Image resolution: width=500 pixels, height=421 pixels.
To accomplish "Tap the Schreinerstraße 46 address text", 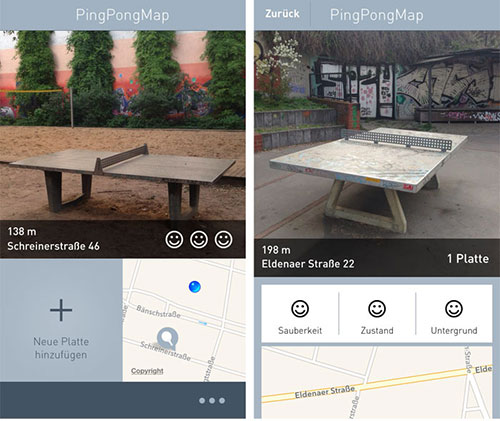I will click(x=53, y=246).
